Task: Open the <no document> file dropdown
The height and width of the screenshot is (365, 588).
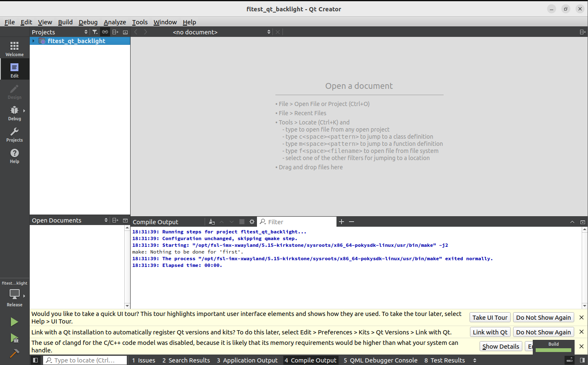Action: (269, 32)
